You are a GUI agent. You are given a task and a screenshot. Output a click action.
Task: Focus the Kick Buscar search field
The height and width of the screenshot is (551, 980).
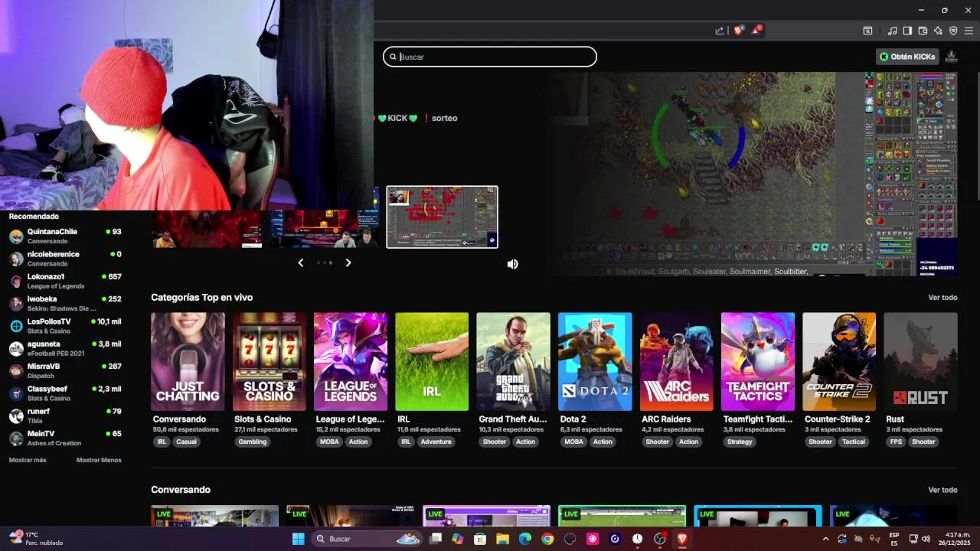[x=490, y=57]
